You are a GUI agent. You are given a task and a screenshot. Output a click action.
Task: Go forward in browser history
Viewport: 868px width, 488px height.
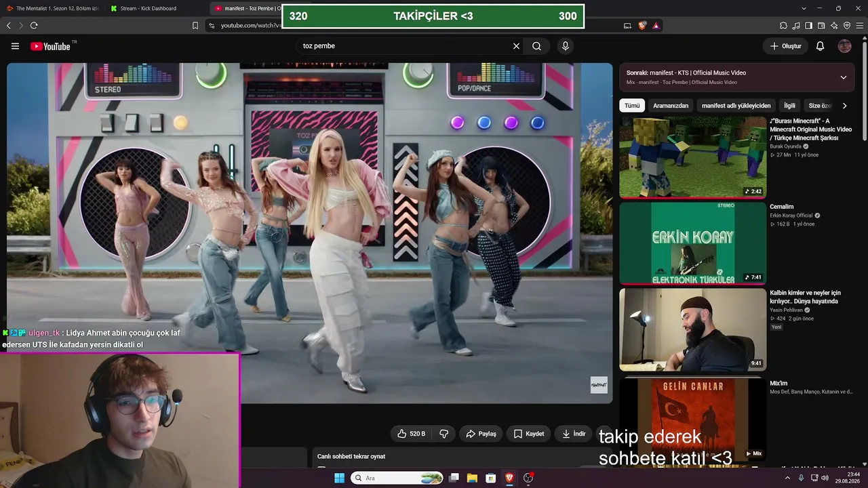pos(20,26)
